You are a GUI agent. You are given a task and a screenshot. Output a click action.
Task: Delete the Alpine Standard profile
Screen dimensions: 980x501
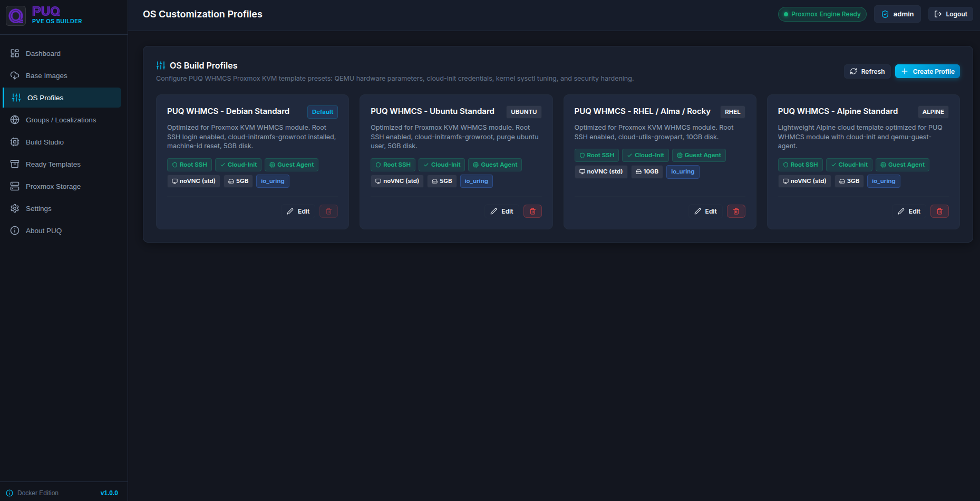(939, 211)
